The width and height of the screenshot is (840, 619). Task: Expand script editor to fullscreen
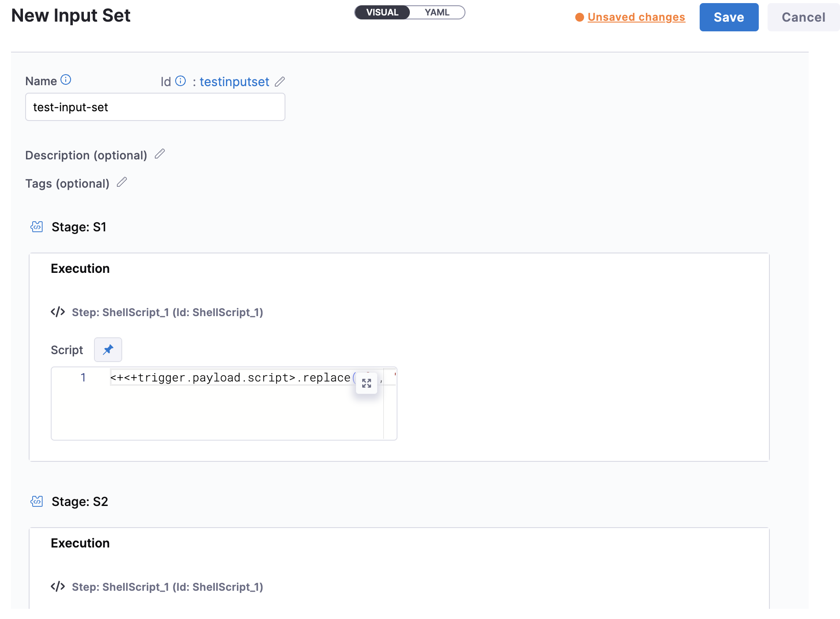pos(367,383)
